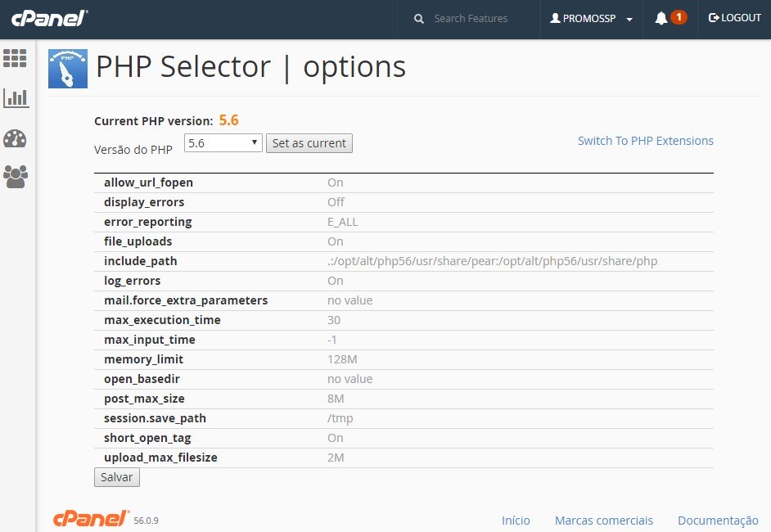This screenshot has width=771, height=532.
Task: Open the notifications bell icon
Action: pyautogui.click(x=661, y=18)
